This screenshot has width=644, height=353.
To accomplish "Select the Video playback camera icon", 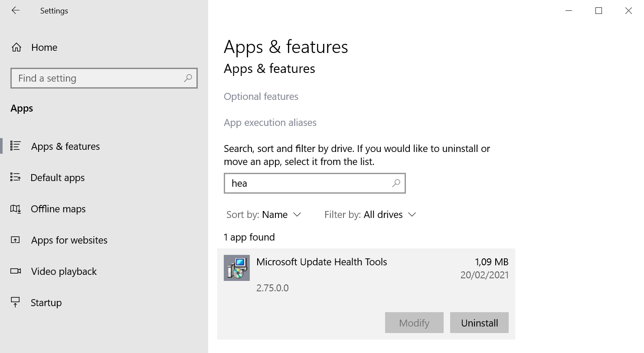I will [x=15, y=271].
